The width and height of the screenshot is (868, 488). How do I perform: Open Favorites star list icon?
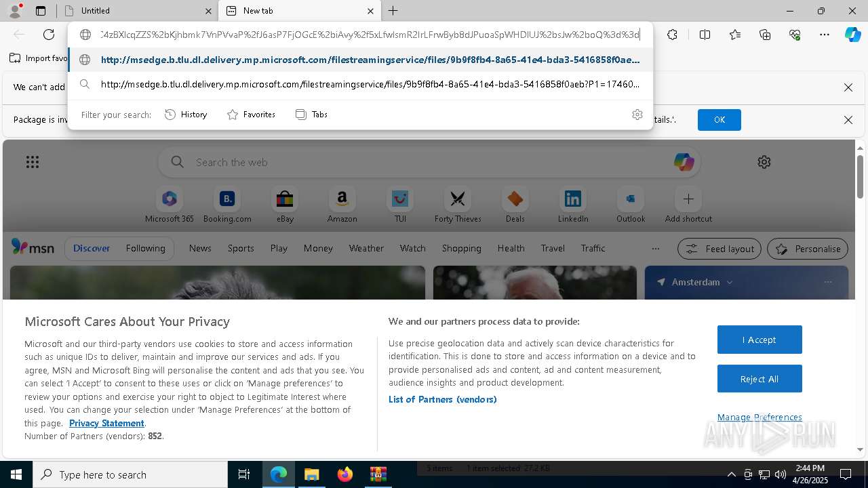735,35
